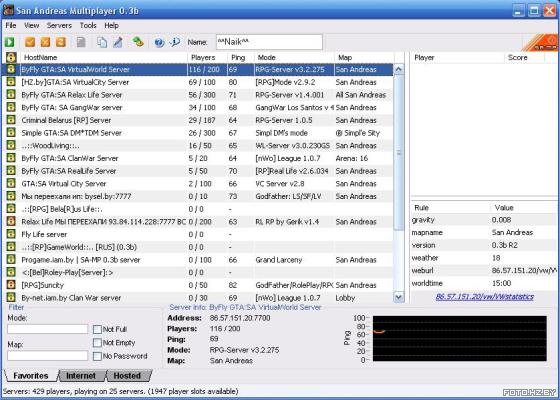Click the server list scrollbar thumb

pyautogui.click(x=399, y=152)
